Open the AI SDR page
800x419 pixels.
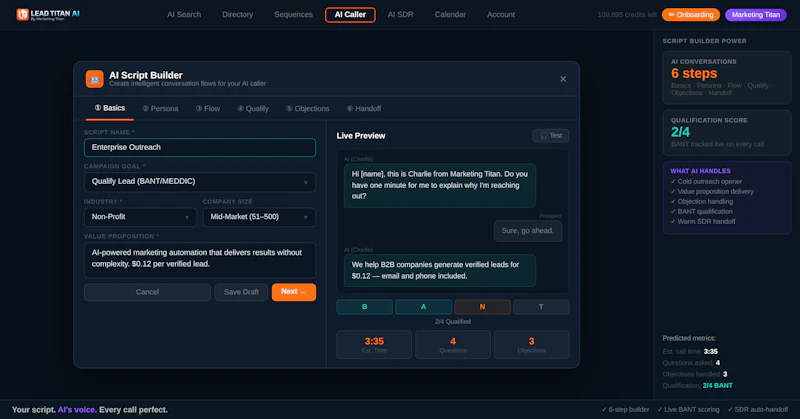click(x=401, y=15)
